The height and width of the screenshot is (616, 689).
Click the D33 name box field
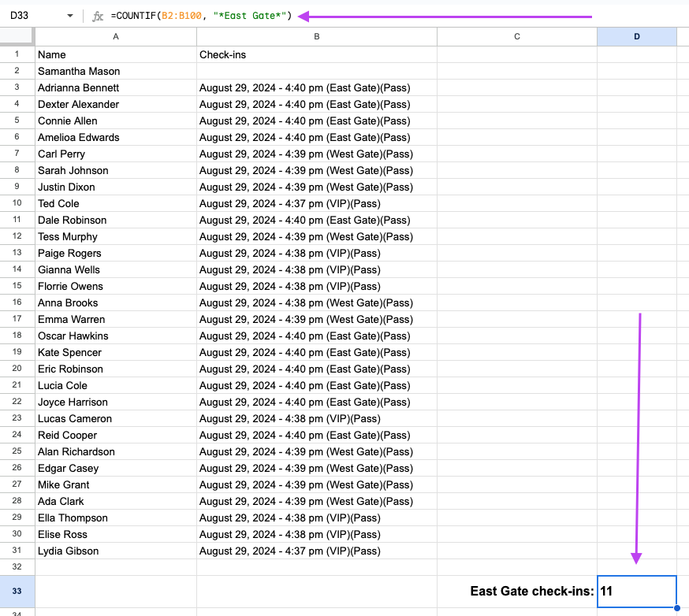[32, 16]
